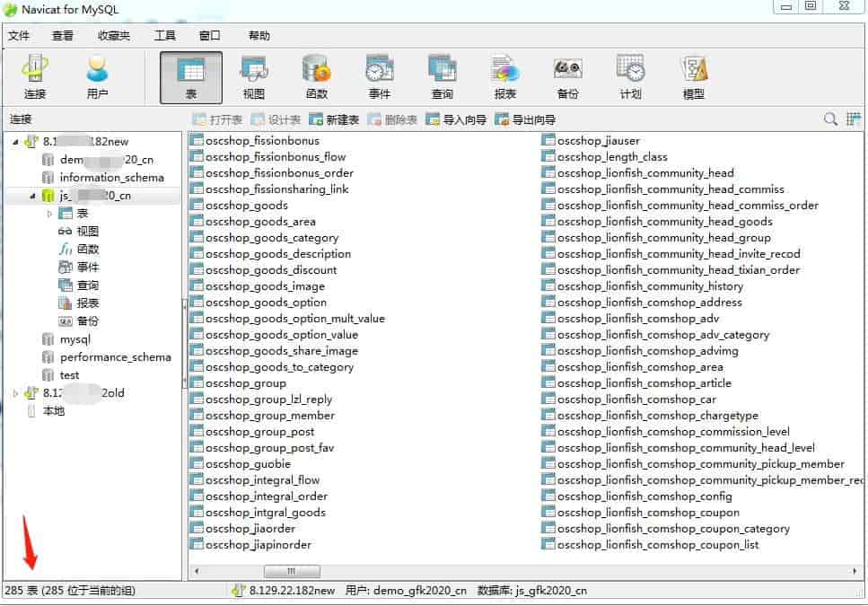This screenshot has height=606, width=868.
Task: Open the 查看 menu
Action: pyautogui.click(x=63, y=36)
